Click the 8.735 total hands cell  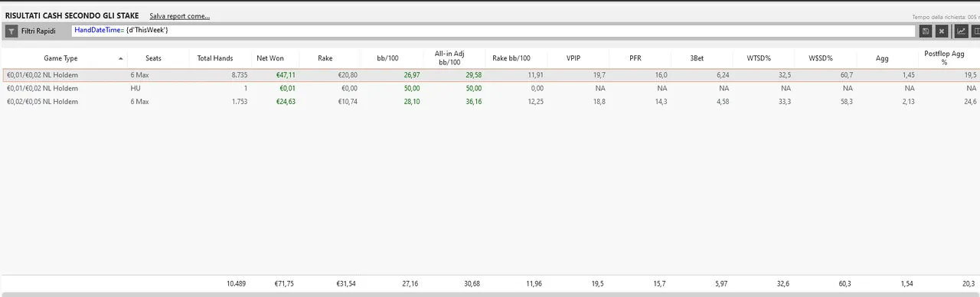239,75
